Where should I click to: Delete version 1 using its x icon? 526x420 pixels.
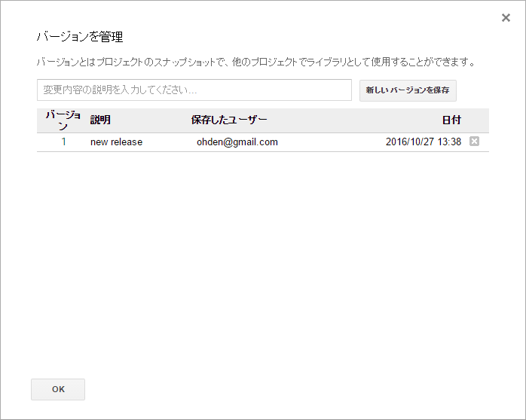coord(474,142)
